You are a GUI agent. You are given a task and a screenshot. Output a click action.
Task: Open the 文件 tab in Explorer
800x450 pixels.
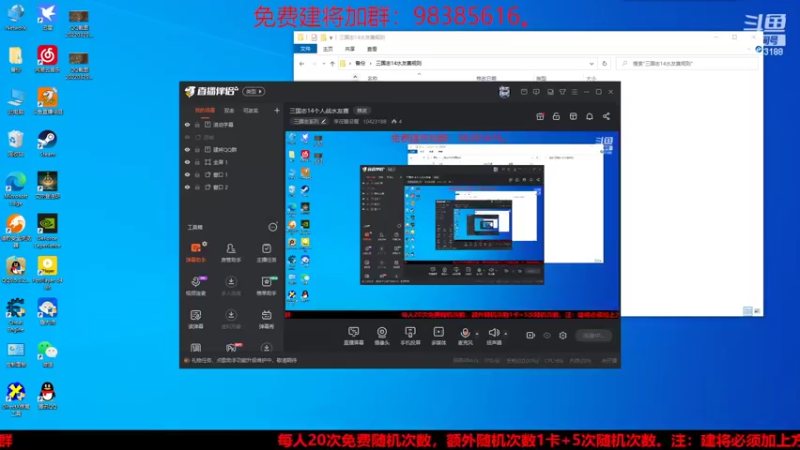(x=305, y=49)
